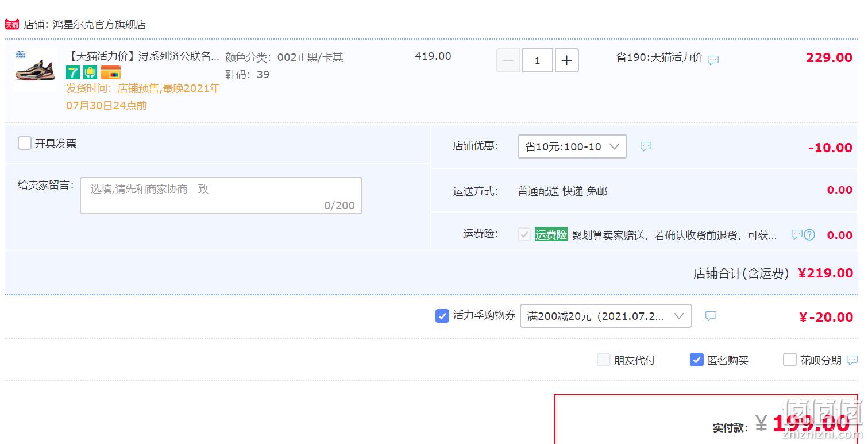868x444 pixels.
Task: Click the info bubble icon beside 店铺优惠 dropdown
Action: 646,146
